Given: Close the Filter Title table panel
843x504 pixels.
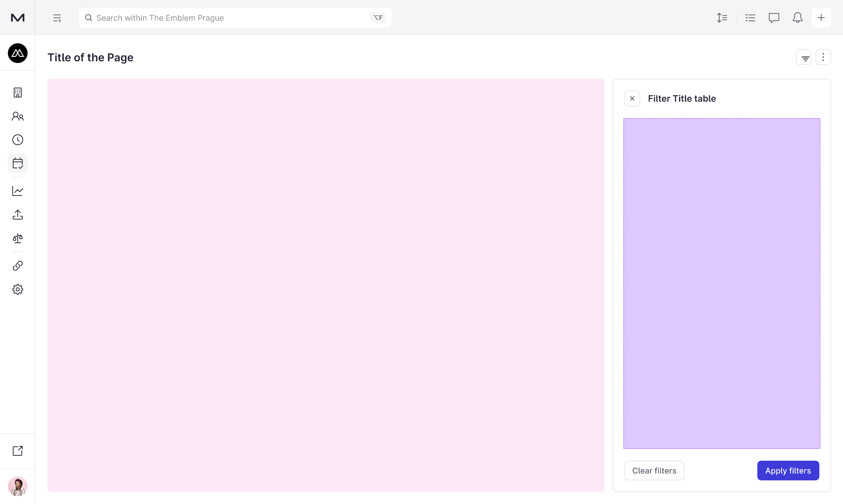Looking at the screenshot, I should coord(632,98).
